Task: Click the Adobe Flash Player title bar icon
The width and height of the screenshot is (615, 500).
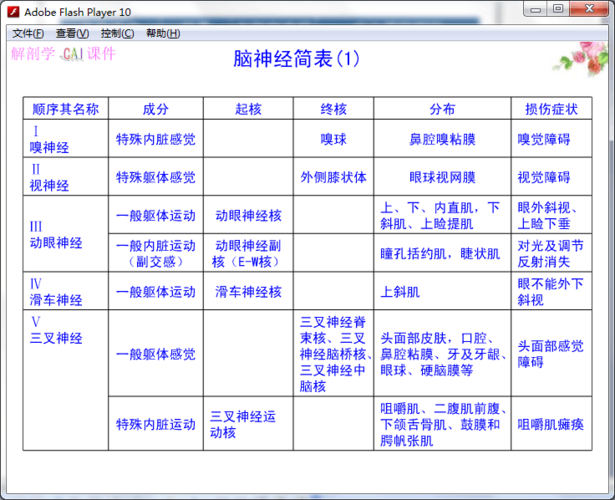Action: tap(12, 9)
